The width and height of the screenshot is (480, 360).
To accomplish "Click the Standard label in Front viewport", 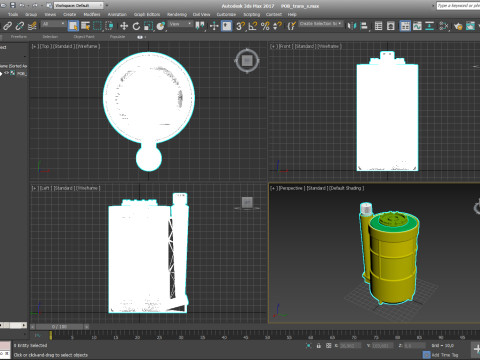I will coord(304,46).
